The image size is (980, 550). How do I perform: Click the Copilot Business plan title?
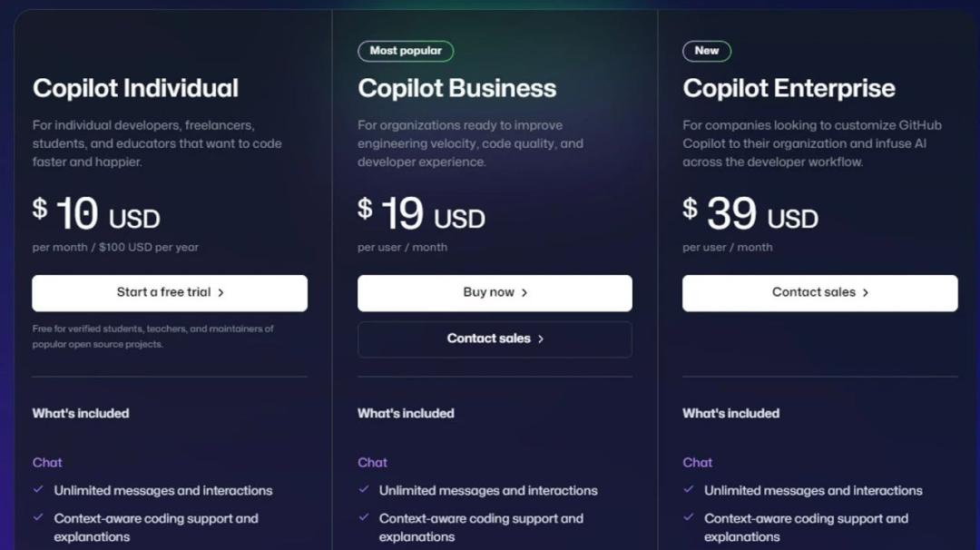point(456,88)
